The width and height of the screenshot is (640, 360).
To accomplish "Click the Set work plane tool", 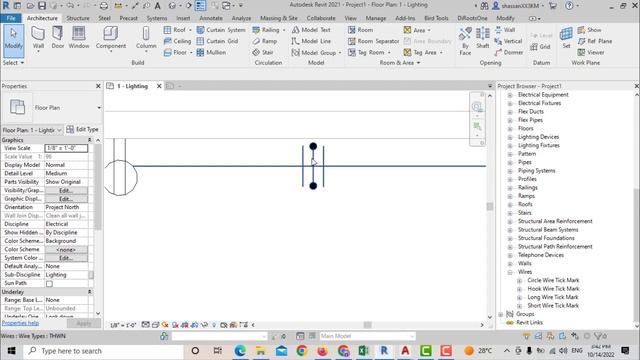I will [x=566, y=38].
